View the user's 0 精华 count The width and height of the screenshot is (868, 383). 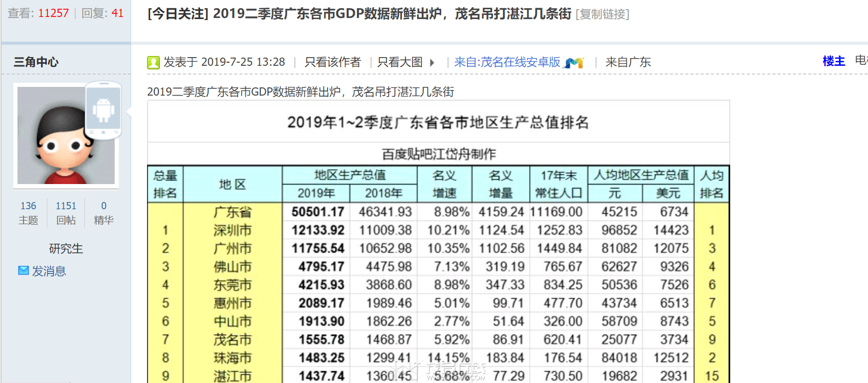coord(103,213)
